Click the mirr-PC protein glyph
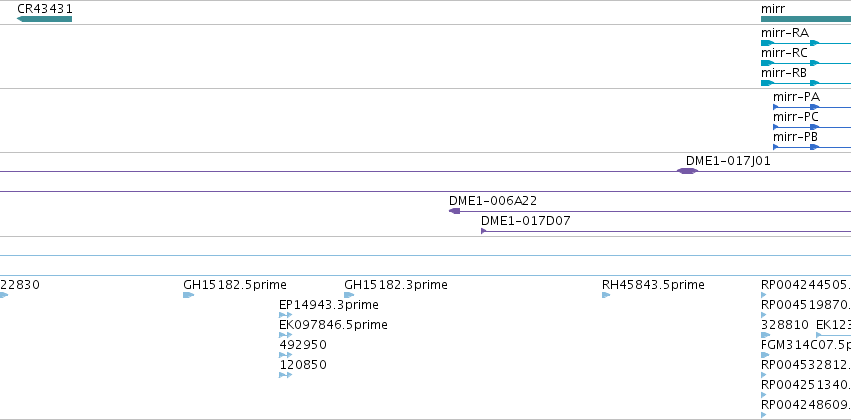This screenshot has height=420, width=851. tap(812, 127)
